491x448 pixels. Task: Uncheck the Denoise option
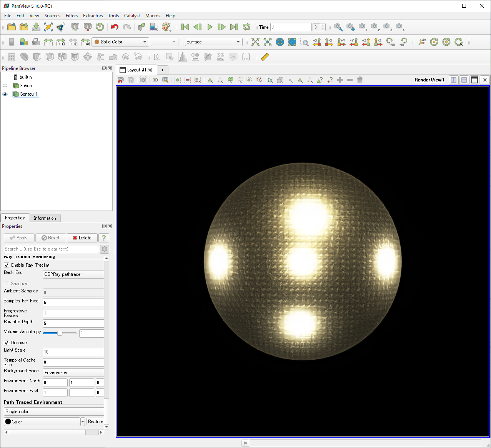point(7,342)
